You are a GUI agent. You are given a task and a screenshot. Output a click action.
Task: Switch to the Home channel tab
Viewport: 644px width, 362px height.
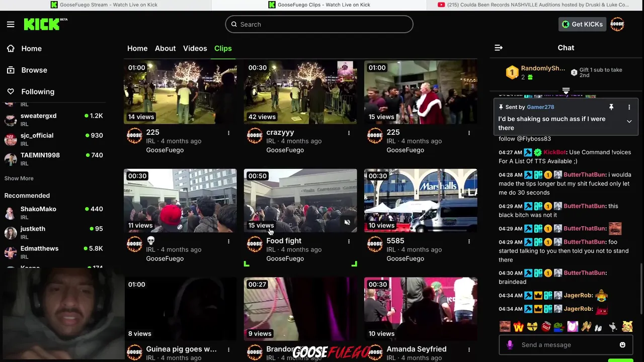click(x=137, y=48)
